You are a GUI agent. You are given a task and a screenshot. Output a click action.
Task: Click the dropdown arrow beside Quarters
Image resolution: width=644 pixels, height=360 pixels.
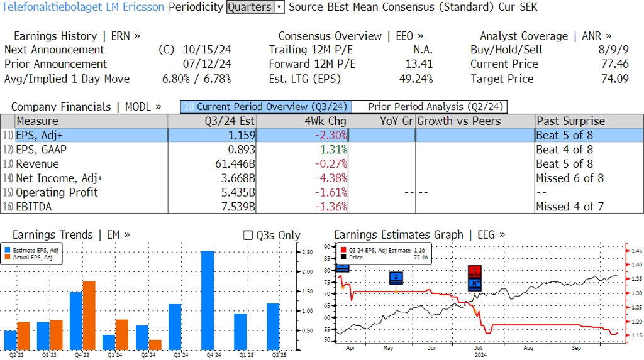pos(279,7)
